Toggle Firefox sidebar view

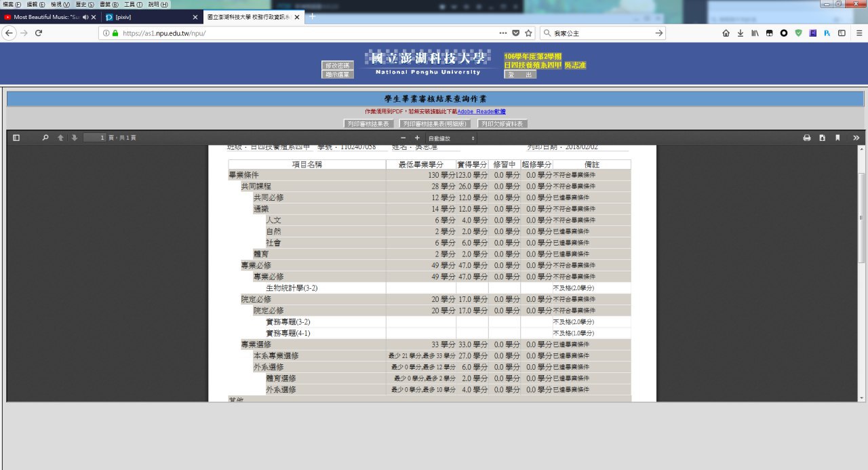[x=842, y=33]
